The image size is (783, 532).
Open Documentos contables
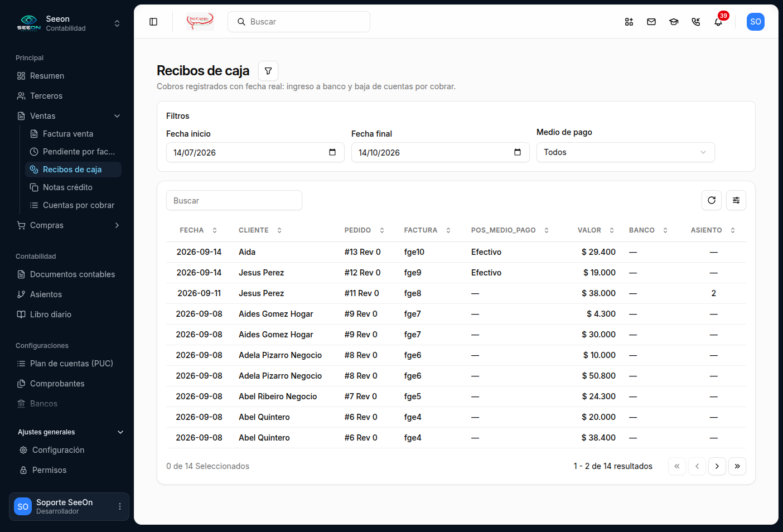(69, 274)
